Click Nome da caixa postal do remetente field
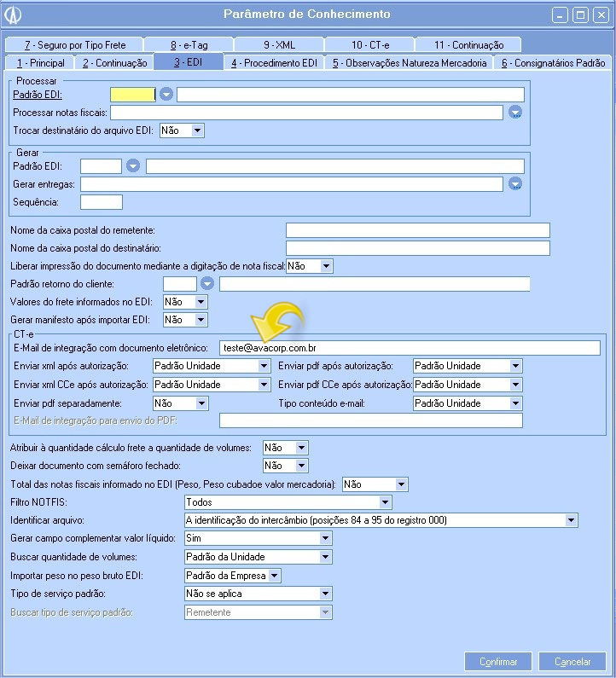Screen dimensions: 616x678 (x=417, y=230)
